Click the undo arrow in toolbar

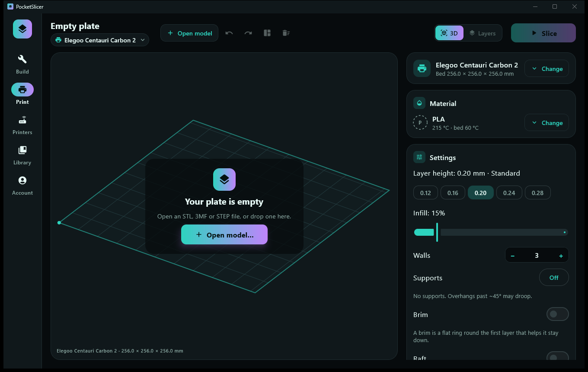pos(229,33)
